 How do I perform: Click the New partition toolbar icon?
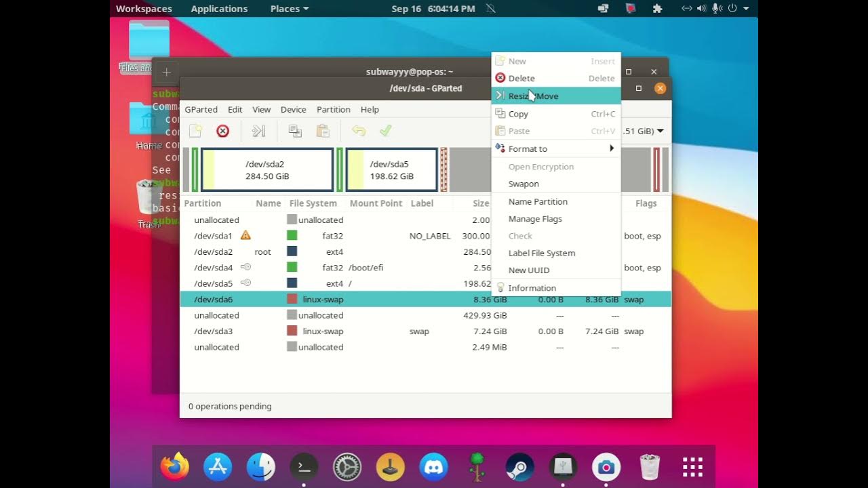pyautogui.click(x=196, y=131)
